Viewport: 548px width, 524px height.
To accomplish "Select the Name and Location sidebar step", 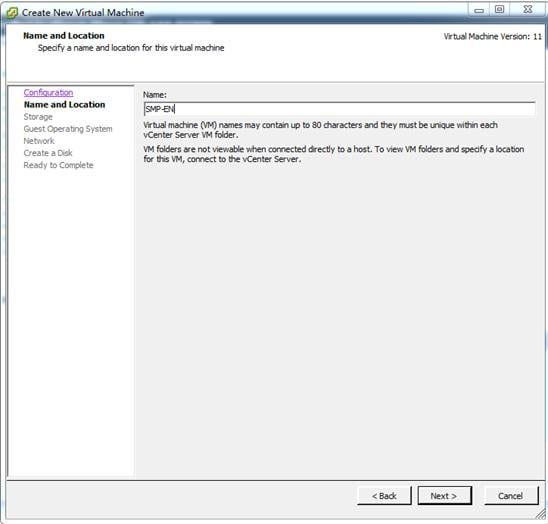I will (64, 105).
